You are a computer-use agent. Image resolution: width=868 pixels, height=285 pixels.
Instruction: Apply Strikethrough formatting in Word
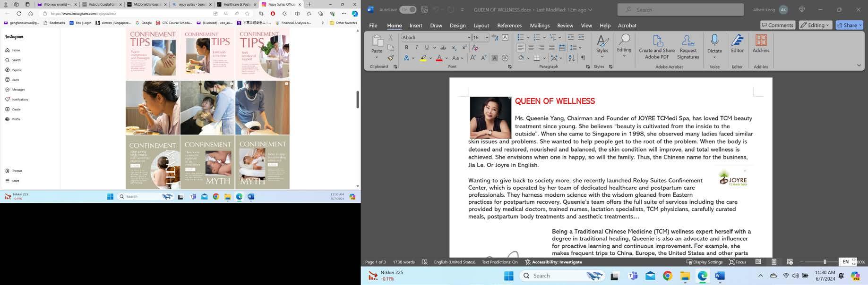point(443,48)
